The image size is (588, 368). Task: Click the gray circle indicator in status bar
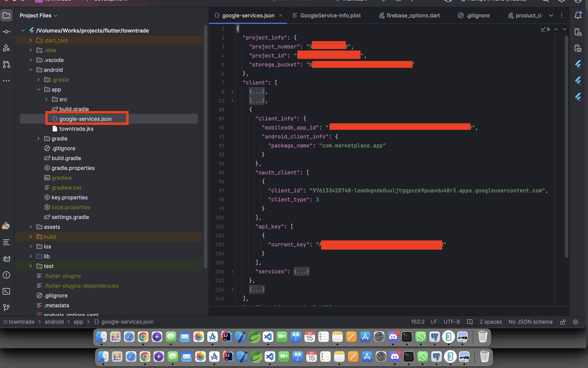[x=575, y=322]
